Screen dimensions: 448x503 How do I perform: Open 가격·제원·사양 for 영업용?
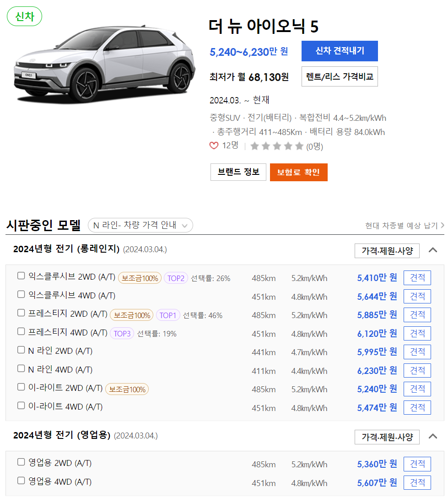[x=387, y=437]
